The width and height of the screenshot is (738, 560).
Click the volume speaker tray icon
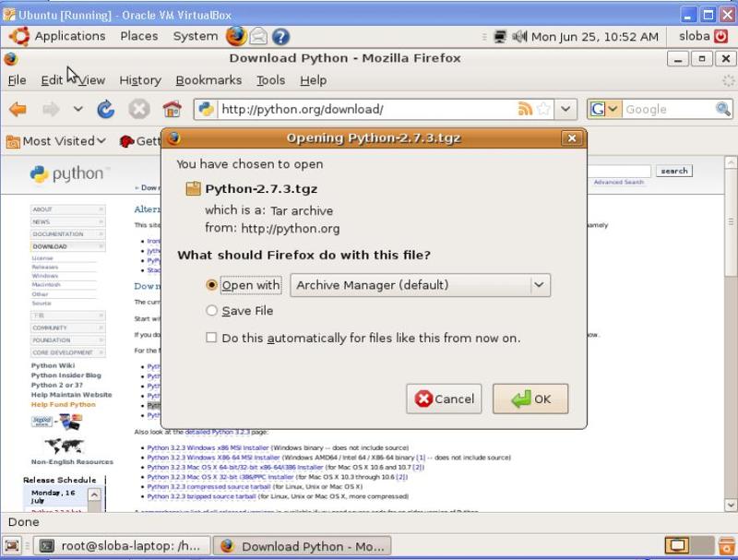point(519,36)
